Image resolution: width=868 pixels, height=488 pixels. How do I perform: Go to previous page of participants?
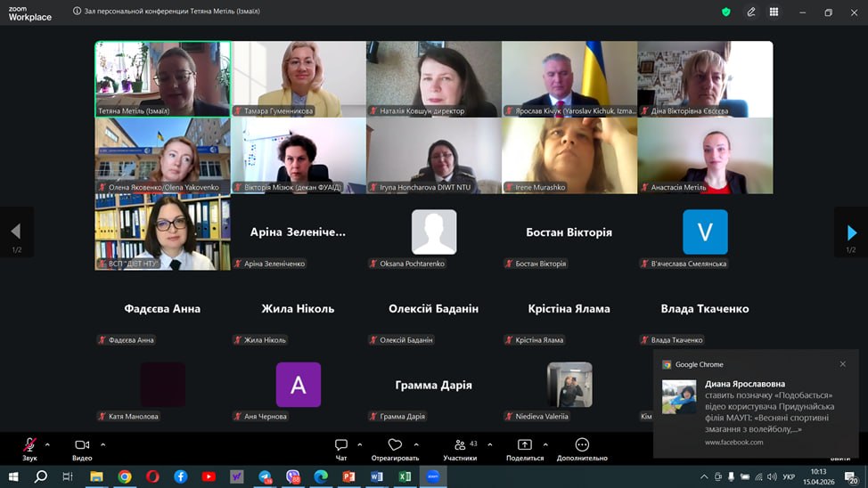[x=16, y=233]
